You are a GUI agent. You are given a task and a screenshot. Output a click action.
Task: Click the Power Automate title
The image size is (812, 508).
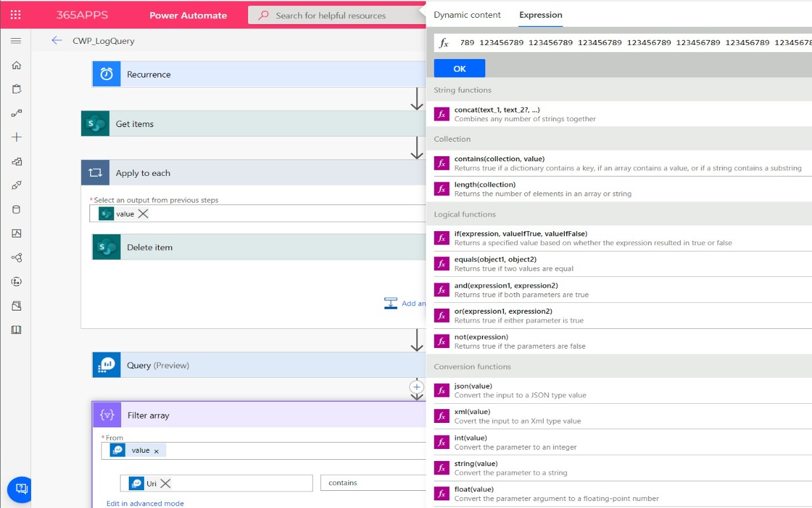(188, 15)
